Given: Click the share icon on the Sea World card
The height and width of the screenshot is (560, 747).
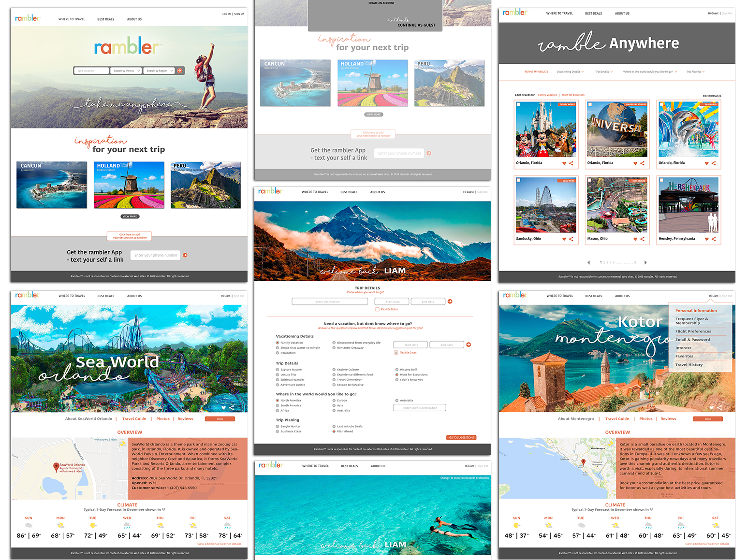Looking at the screenshot, I should 714,163.
